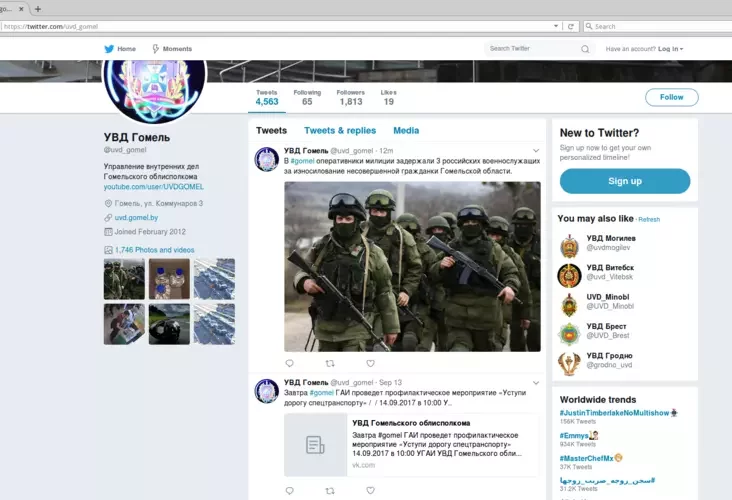
Task: Open a new browser tab with plus
Action: 38,8
